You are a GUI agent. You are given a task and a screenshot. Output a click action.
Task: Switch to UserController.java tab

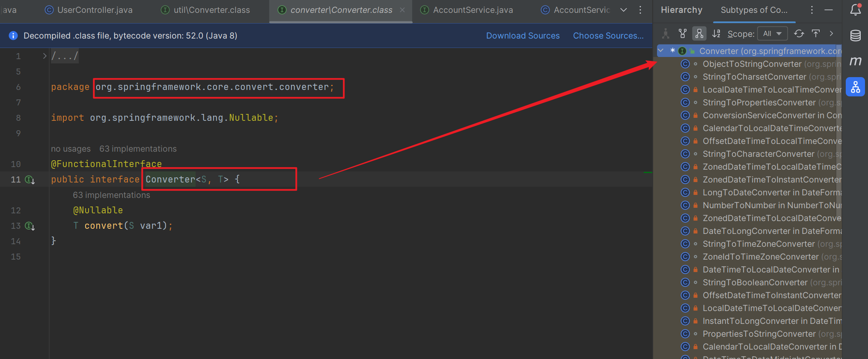pyautogui.click(x=89, y=10)
